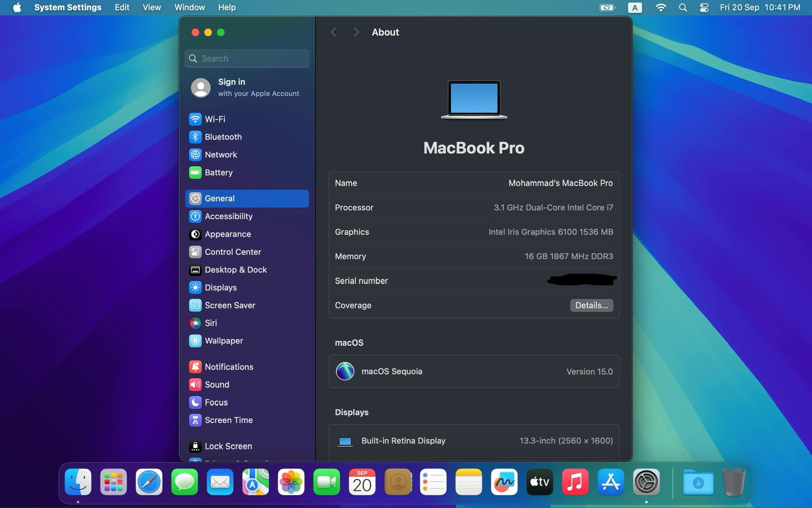Select Accessibility in sidebar
The height and width of the screenshot is (508, 812).
pos(247,216)
